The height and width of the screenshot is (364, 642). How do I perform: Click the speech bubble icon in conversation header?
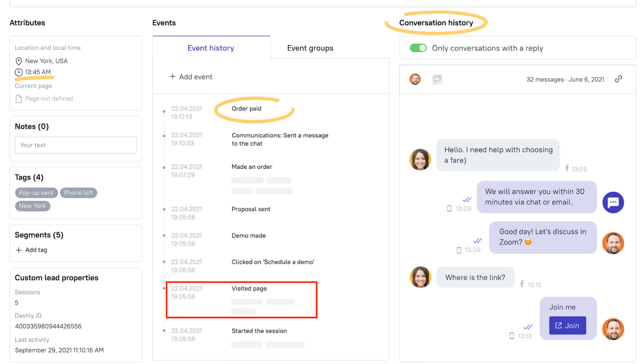tap(437, 79)
